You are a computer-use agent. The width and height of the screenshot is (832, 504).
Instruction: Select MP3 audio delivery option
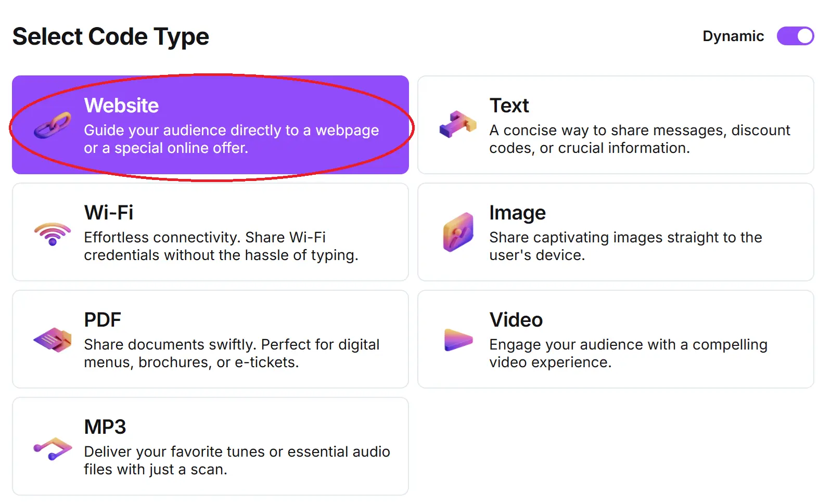tap(210, 446)
